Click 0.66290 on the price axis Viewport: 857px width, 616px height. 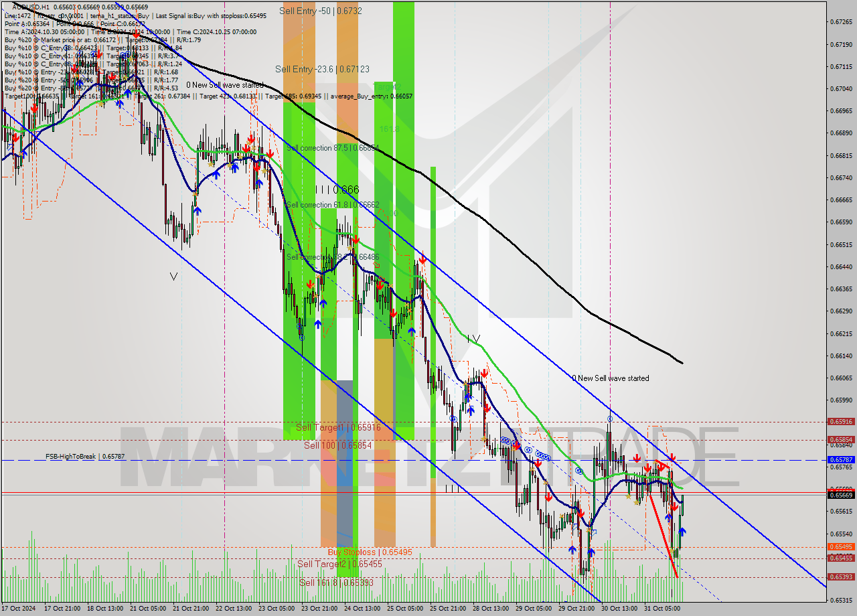click(x=840, y=311)
